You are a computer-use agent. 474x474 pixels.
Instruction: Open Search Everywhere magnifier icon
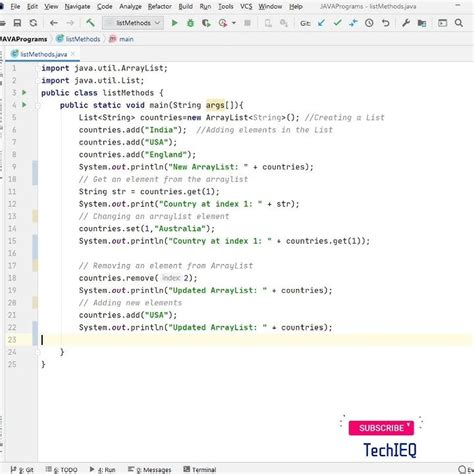(459, 23)
